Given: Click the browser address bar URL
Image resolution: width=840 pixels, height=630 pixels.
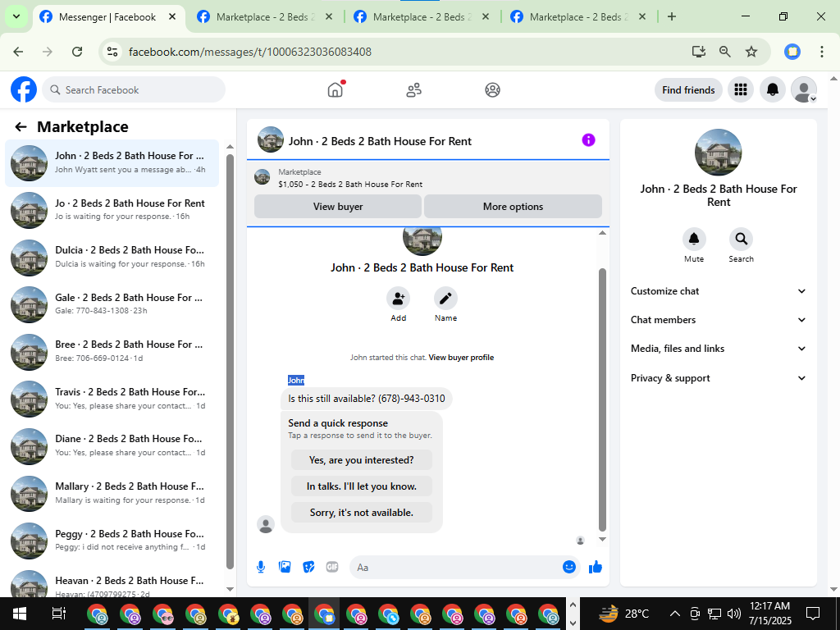Looking at the screenshot, I should 249,52.
